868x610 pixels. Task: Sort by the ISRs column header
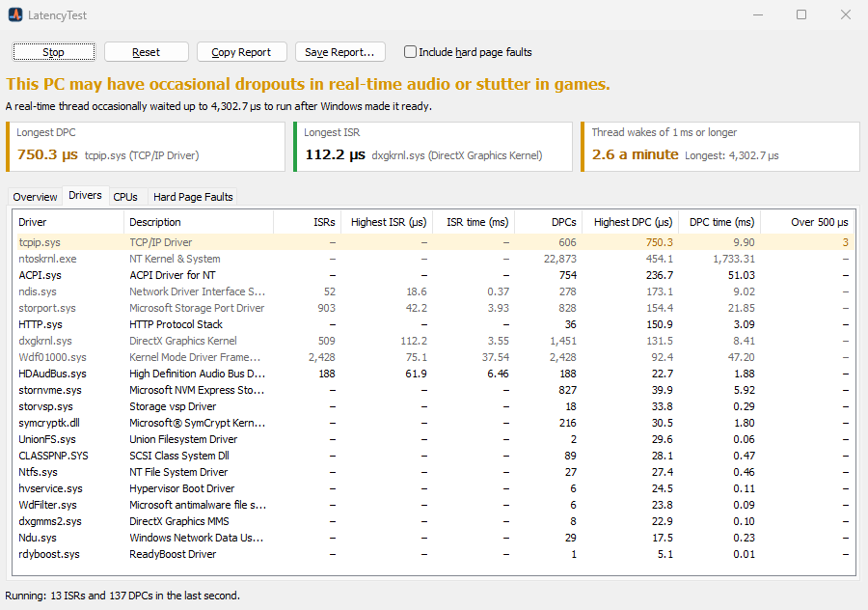click(308, 222)
